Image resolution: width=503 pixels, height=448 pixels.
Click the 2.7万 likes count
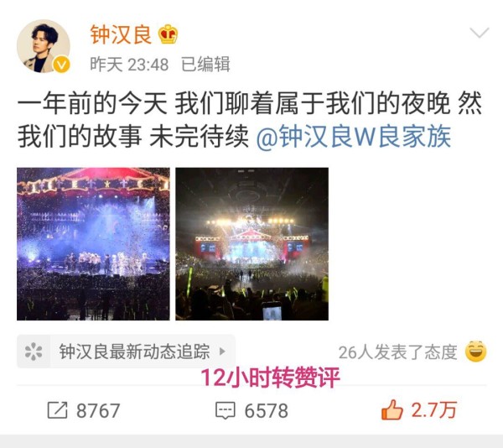[x=433, y=409]
